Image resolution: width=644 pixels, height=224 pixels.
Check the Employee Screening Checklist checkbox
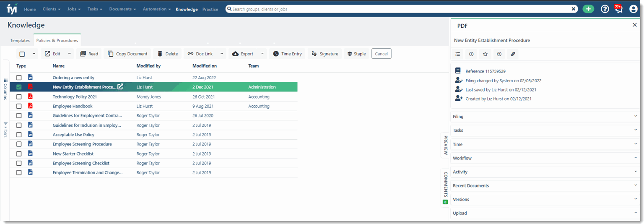point(19,163)
